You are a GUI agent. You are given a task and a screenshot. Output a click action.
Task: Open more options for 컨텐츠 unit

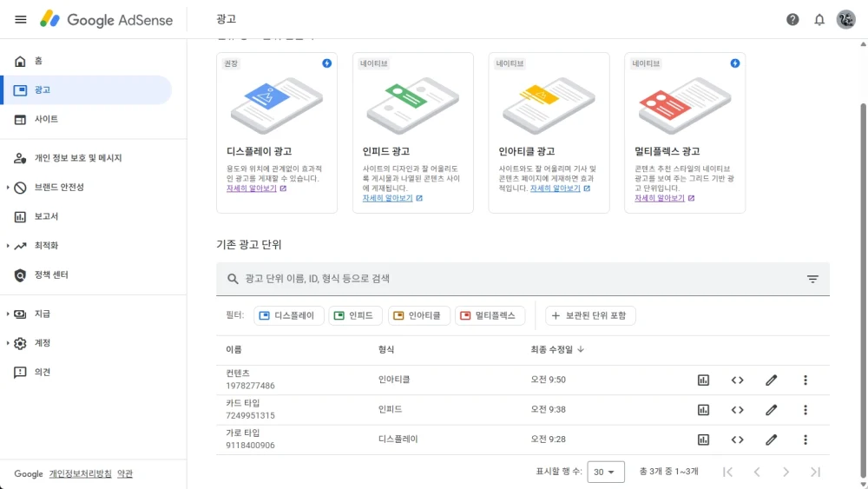tap(806, 380)
